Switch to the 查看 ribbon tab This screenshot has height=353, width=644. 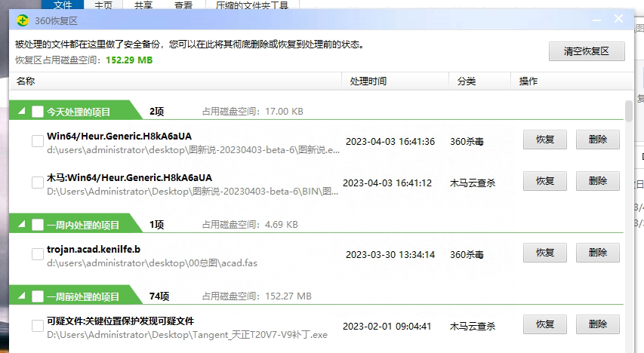tap(183, 5)
